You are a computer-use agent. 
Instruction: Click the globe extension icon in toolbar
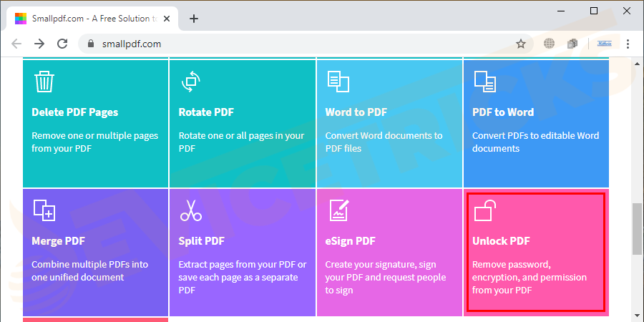(x=550, y=44)
